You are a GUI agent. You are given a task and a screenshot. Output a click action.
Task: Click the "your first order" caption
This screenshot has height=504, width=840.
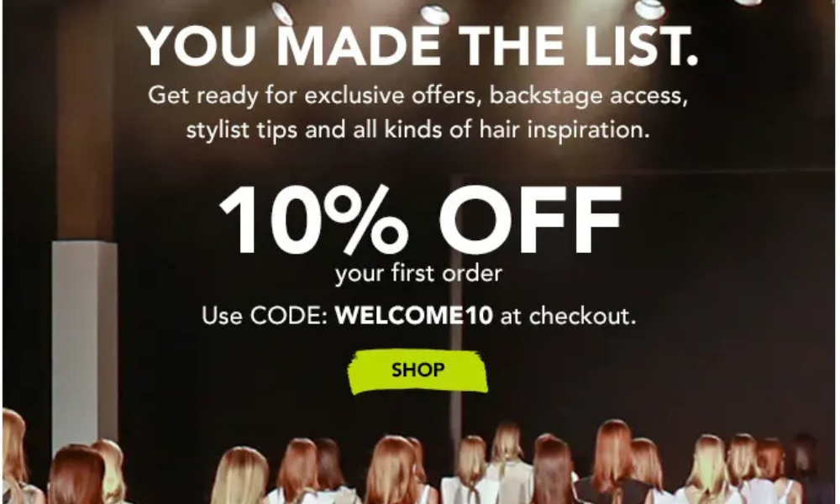[x=418, y=274]
